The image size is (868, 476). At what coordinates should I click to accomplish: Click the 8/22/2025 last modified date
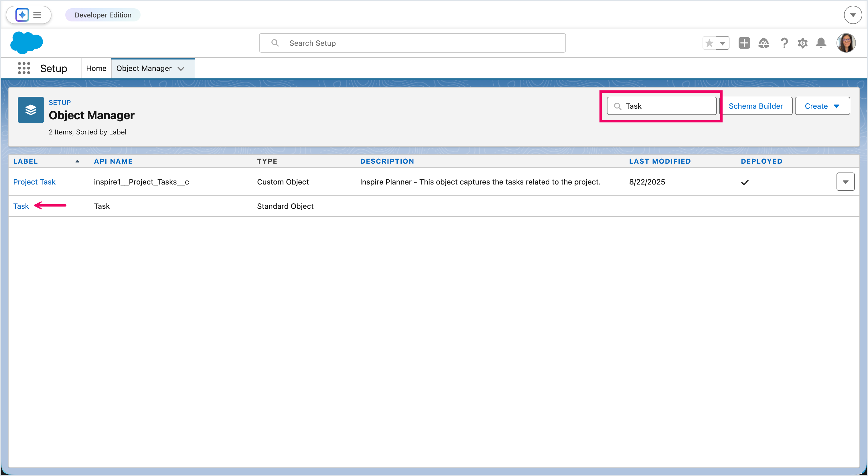647,182
